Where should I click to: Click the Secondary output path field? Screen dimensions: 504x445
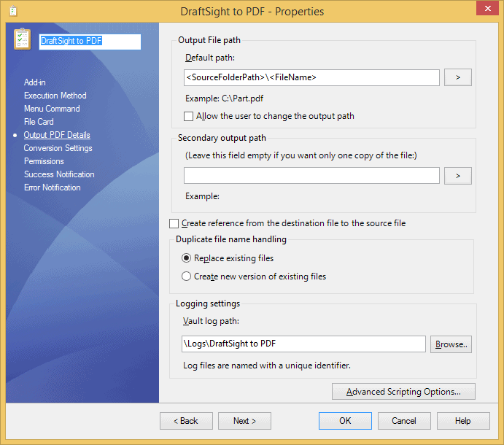pyautogui.click(x=311, y=176)
